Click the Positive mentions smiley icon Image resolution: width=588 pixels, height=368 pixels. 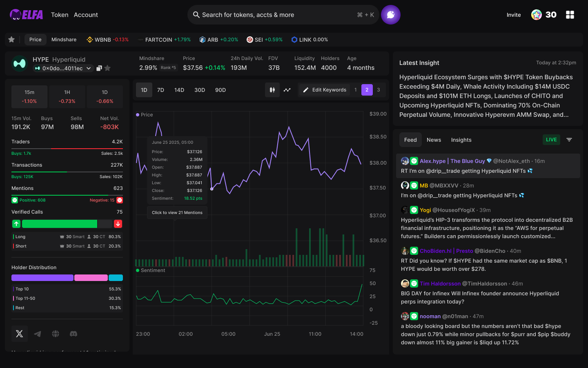(15, 200)
